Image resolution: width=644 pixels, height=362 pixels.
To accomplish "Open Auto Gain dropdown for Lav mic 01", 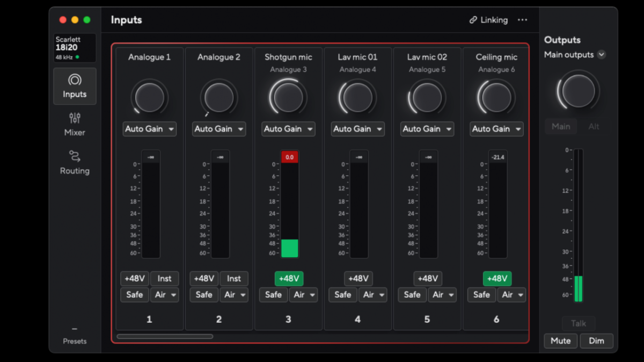I will point(357,129).
